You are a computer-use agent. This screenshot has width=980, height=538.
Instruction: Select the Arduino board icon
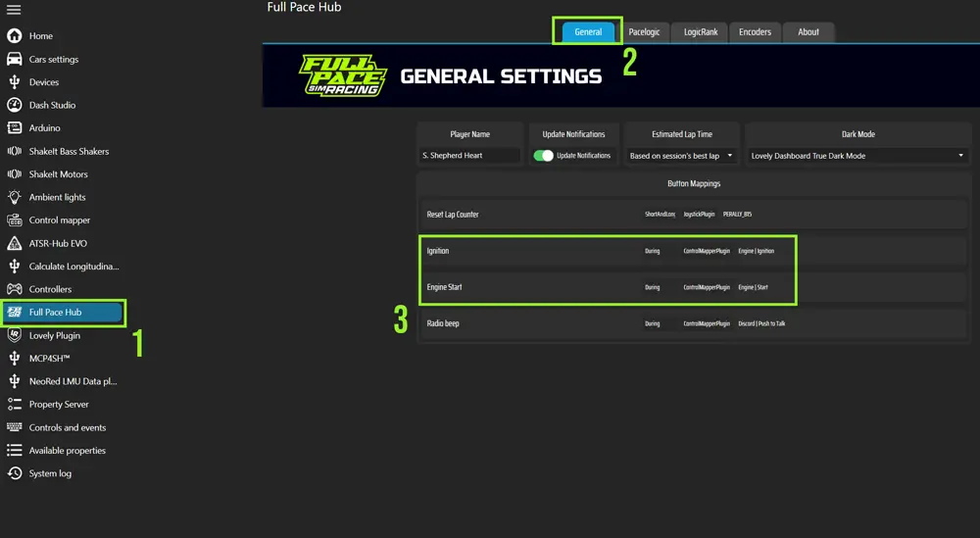click(15, 127)
